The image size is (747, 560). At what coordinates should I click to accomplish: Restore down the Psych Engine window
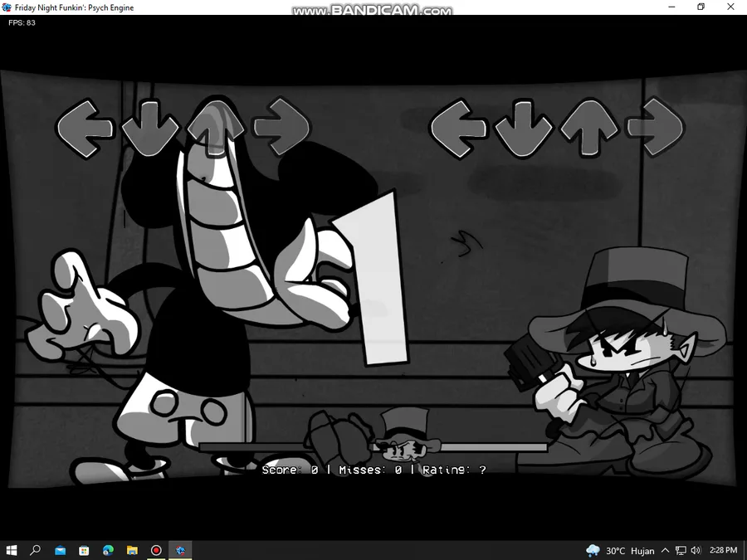(701, 7)
